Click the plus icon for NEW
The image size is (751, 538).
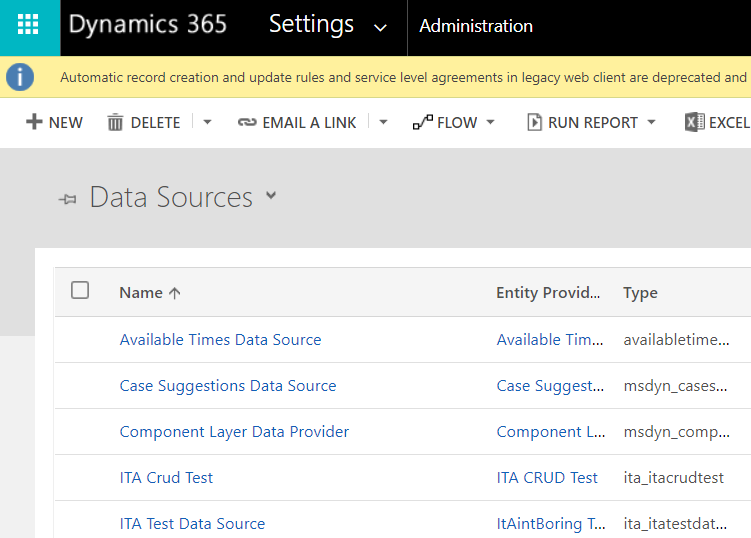[x=34, y=122]
